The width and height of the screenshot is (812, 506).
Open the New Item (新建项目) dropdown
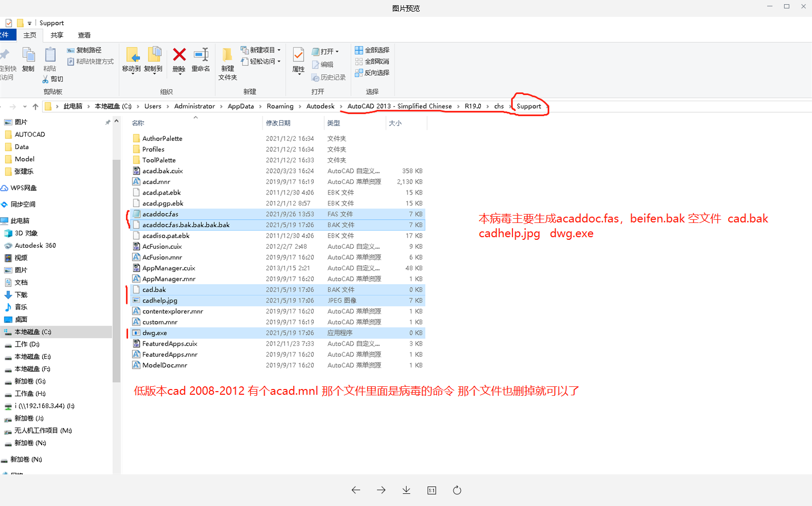pos(262,50)
